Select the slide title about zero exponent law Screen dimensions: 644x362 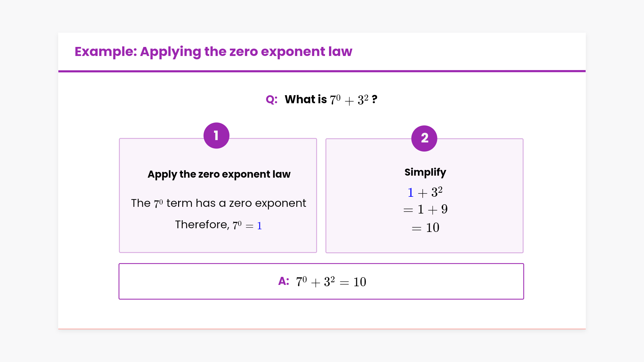pyautogui.click(x=213, y=52)
